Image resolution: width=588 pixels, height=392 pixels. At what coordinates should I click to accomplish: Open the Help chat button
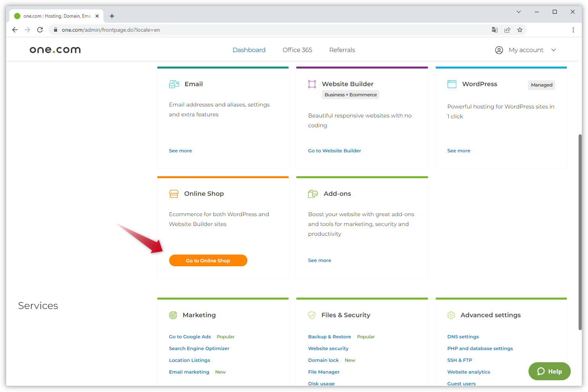point(549,371)
